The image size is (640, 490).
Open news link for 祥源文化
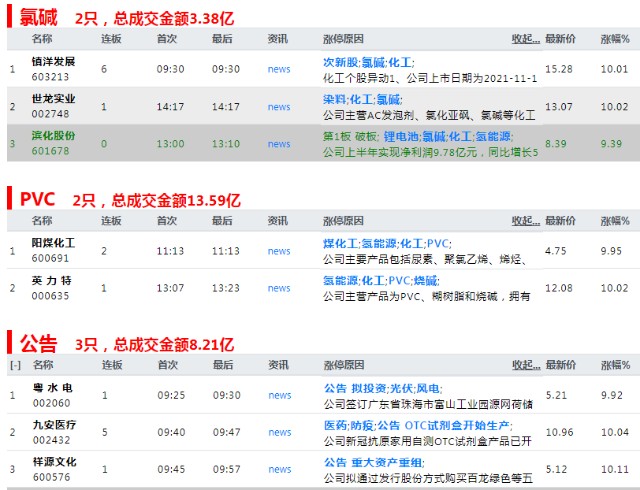click(x=280, y=470)
